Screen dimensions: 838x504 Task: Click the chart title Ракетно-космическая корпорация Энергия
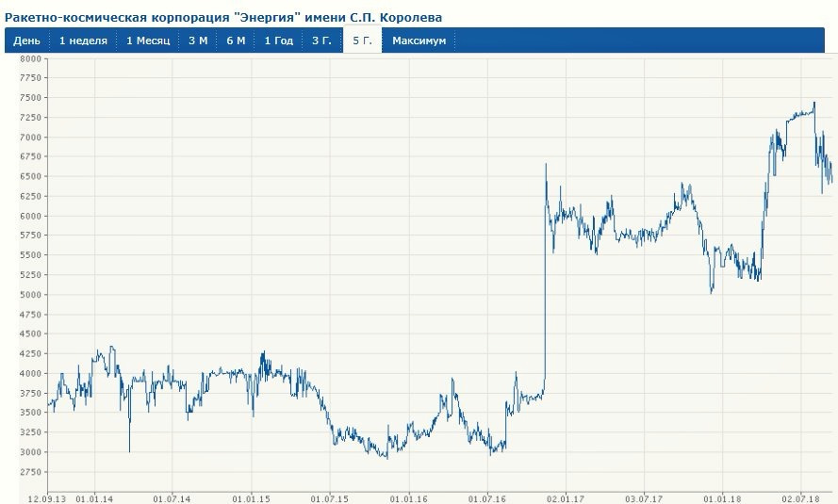point(223,17)
